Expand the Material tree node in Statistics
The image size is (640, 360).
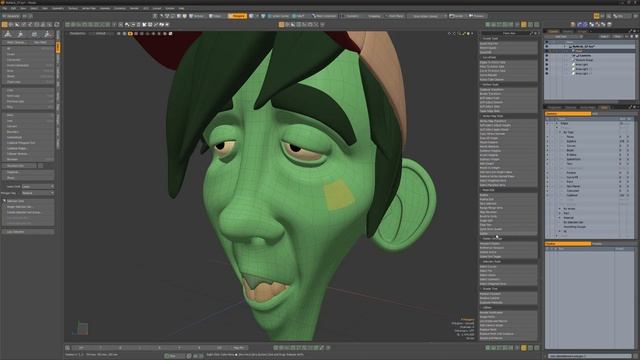click(x=560, y=218)
